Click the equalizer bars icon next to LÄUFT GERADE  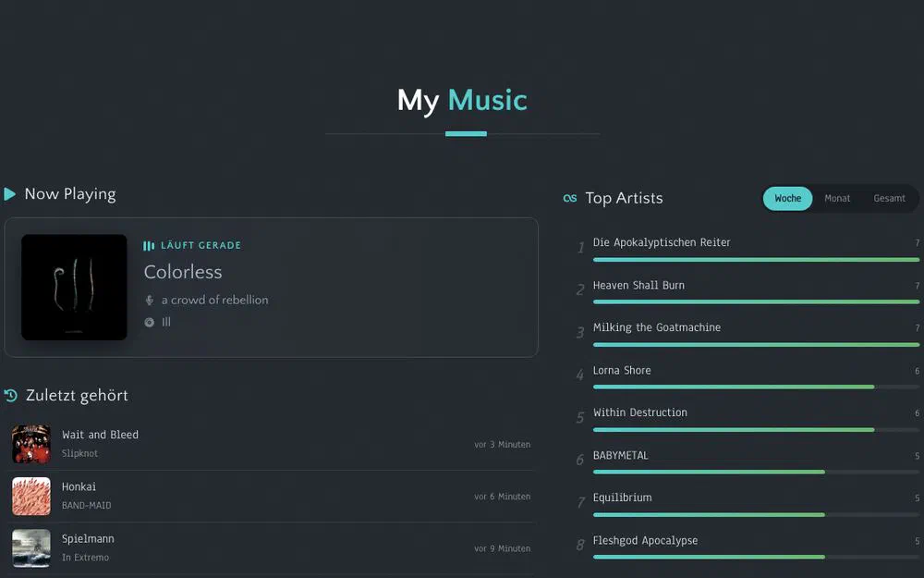pos(149,245)
